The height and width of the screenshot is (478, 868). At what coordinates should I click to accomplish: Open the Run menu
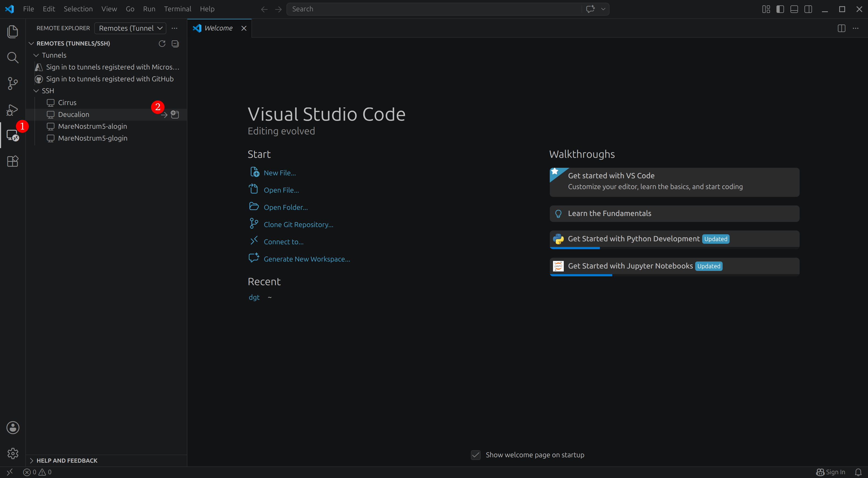149,9
